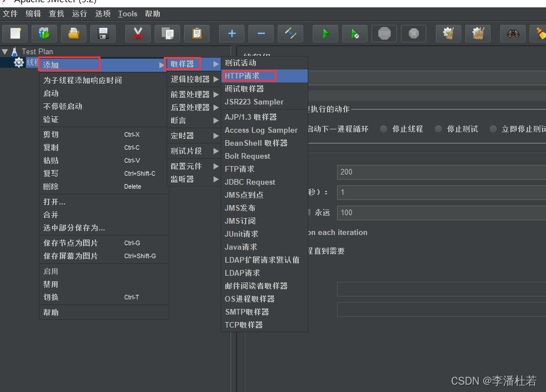
Task: Click the Toggle enable/disable icon
Action: tap(290, 33)
